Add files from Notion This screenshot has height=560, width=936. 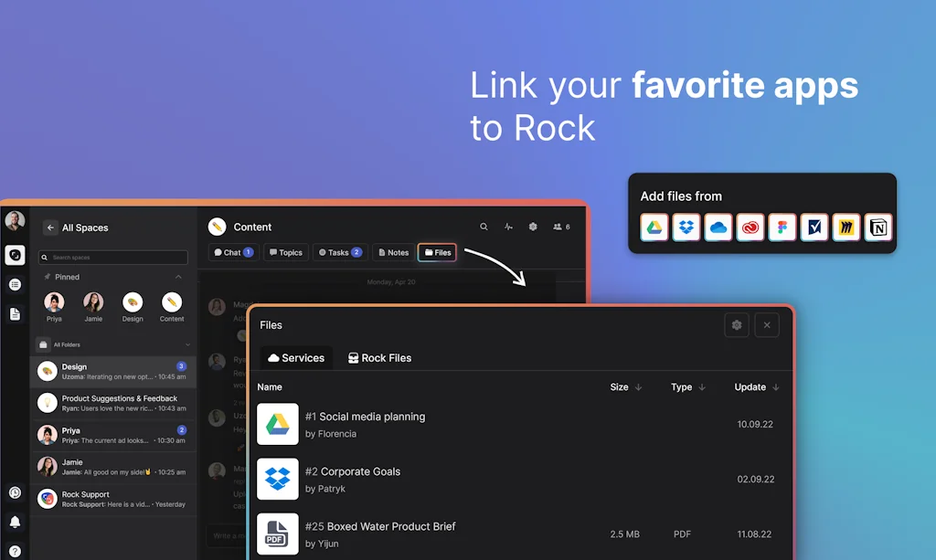878,227
